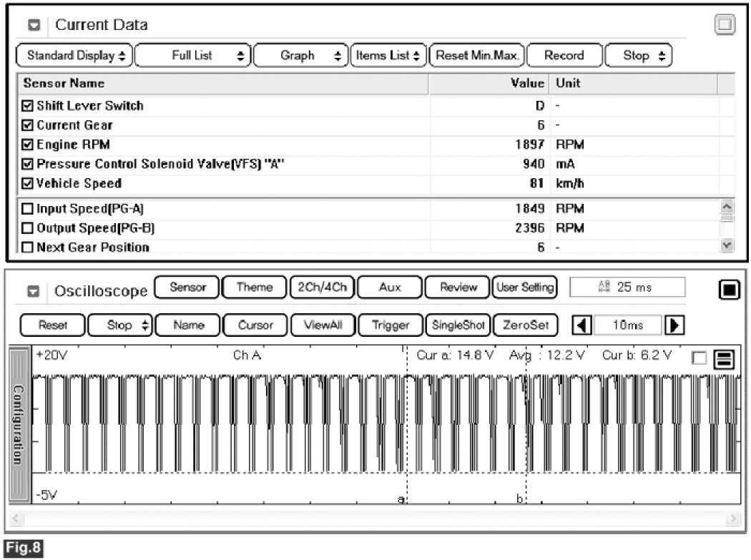Image resolution: width=751 pixels, height=560 pixels.
Task: Click the Record button
Action: (564, 56)
